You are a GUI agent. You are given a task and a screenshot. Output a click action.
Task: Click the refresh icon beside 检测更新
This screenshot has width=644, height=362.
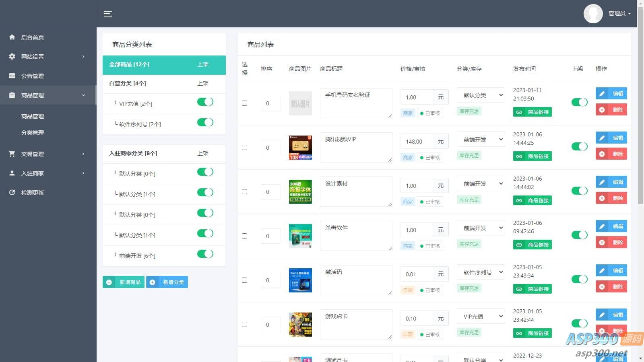(12, 192)
